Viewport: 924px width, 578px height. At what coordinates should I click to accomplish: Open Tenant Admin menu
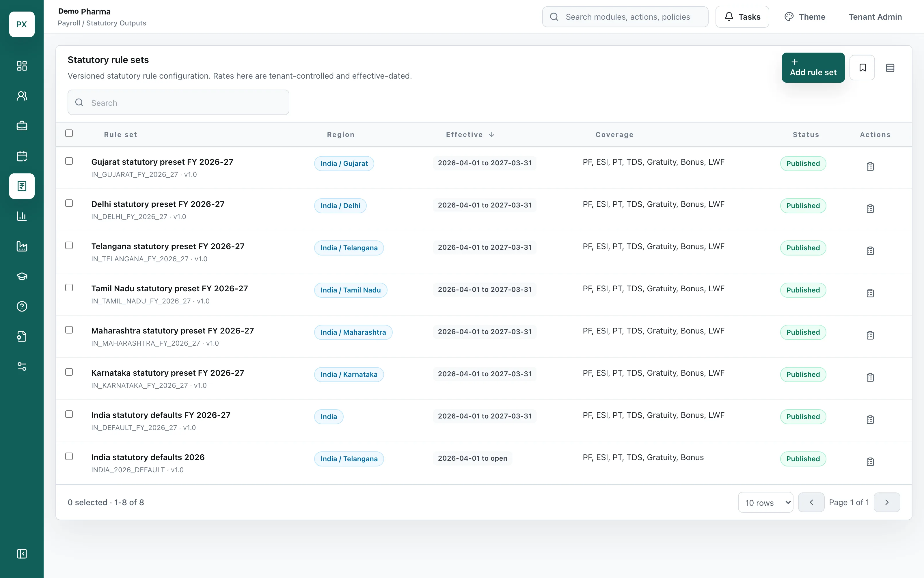(875, 17)
